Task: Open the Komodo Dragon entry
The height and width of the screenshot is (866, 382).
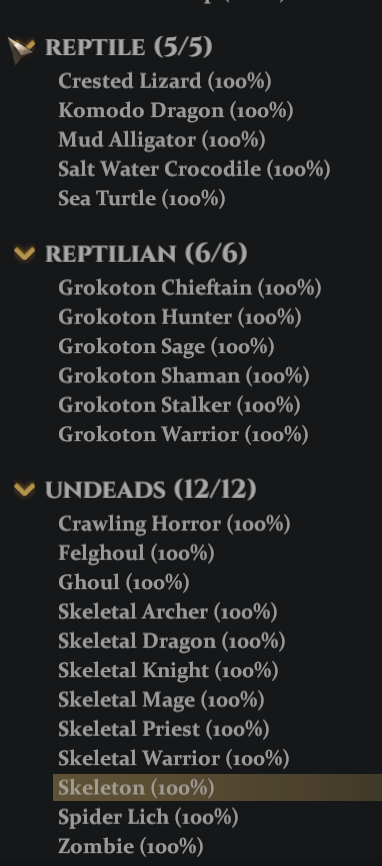Action: 176,110
